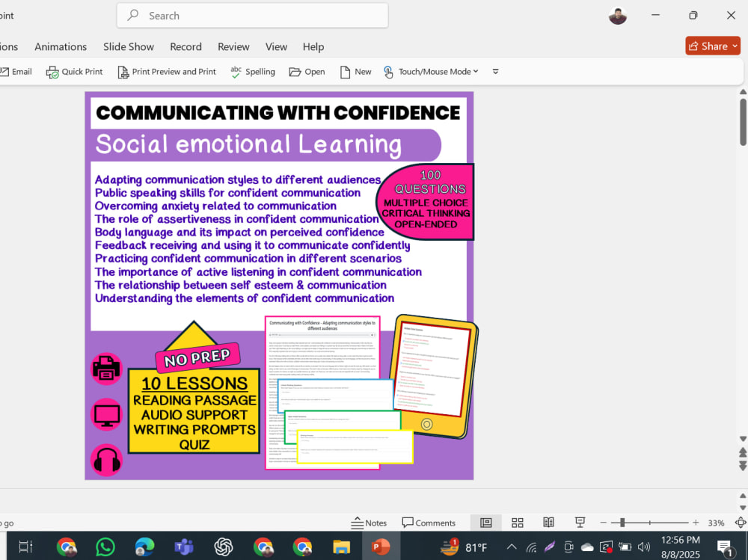Select the tablet image on slide

433,376
